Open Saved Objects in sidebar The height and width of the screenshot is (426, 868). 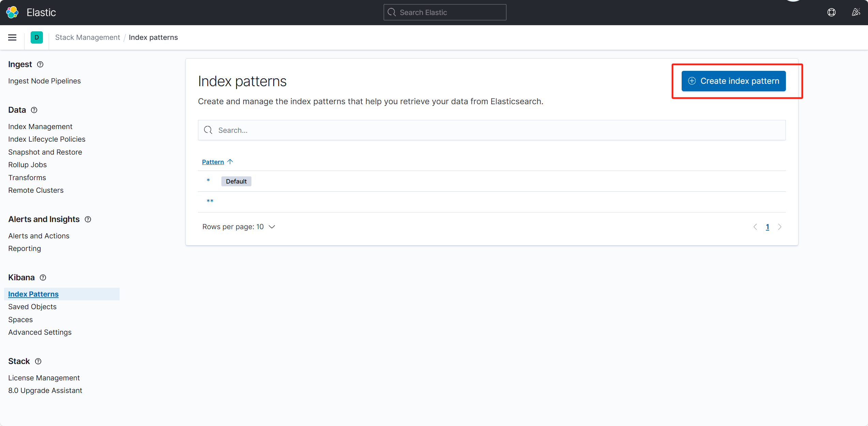pyautogui.click(x=32, y=307)
